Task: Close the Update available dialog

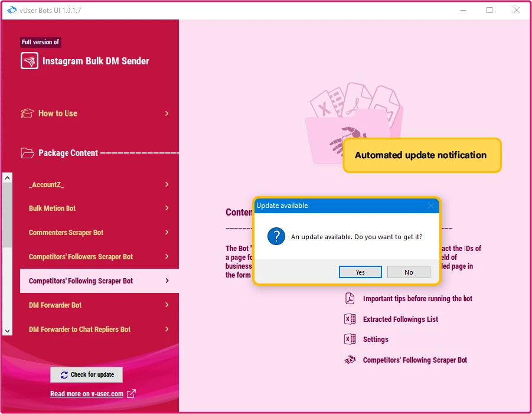Action: point(431,206)
